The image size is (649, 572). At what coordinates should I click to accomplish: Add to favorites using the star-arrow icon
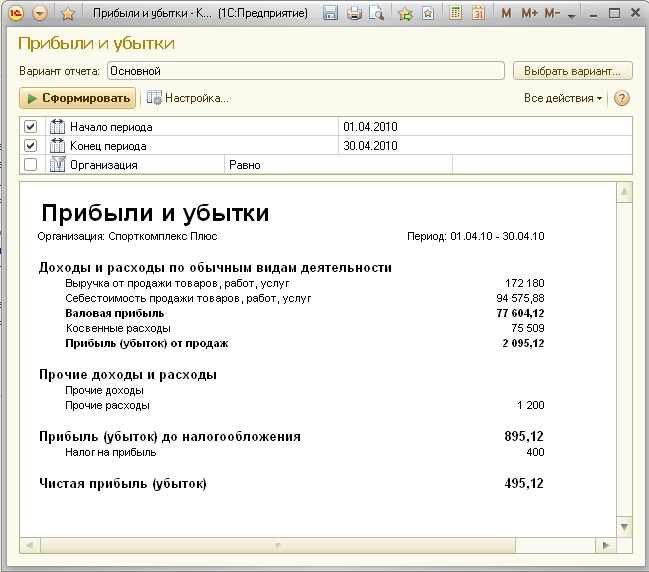(x=405, y=14)
